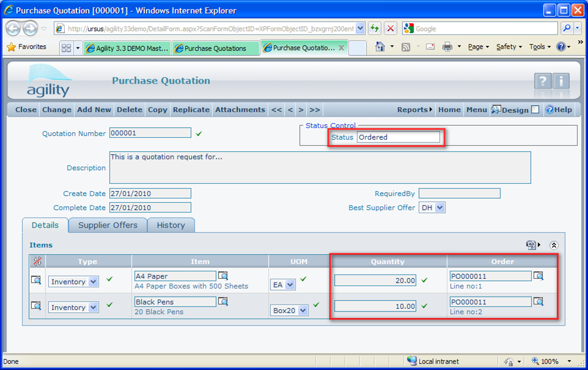Click the browser refresh icon

(374, 29)
